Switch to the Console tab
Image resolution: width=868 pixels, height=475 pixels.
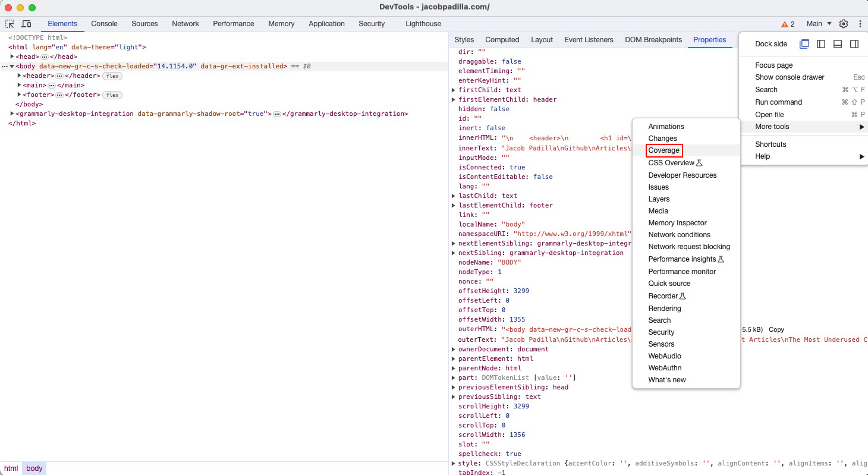(x=104, y=24)
